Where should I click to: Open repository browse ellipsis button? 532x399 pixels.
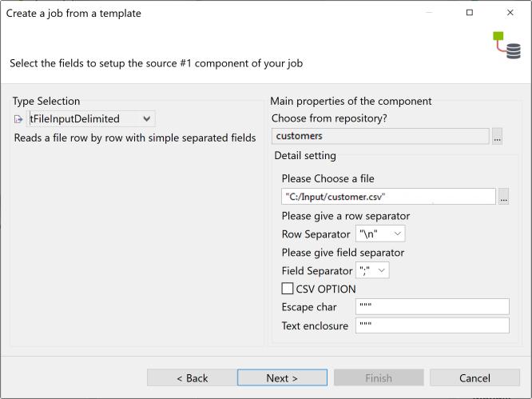tap(498, 136)
